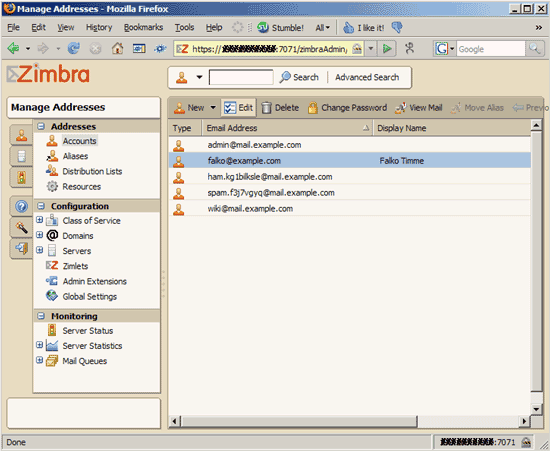Click the Display Name column header
Viewport: 550px width, 451px height.
coord(452,128)
